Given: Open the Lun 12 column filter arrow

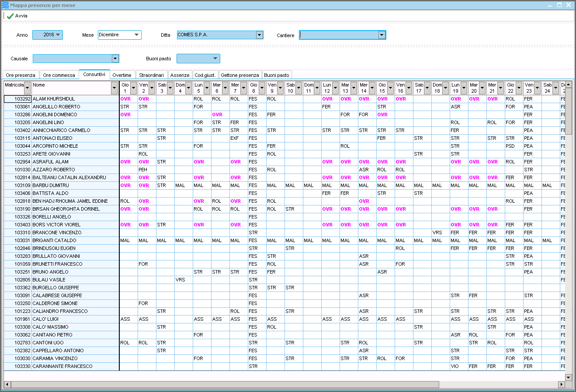Looking at the screenshot, I should 336,88.
